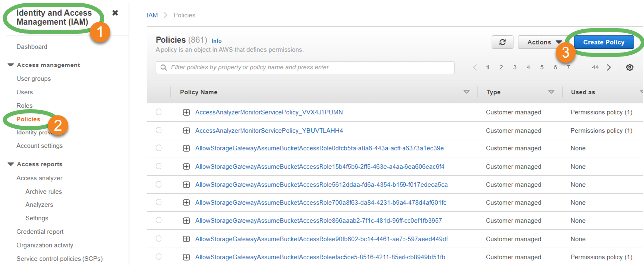This screenshot has width=644, height=265.
Task: Select radio for policy ending a6373a1ec39e
Action: [159, 148]
